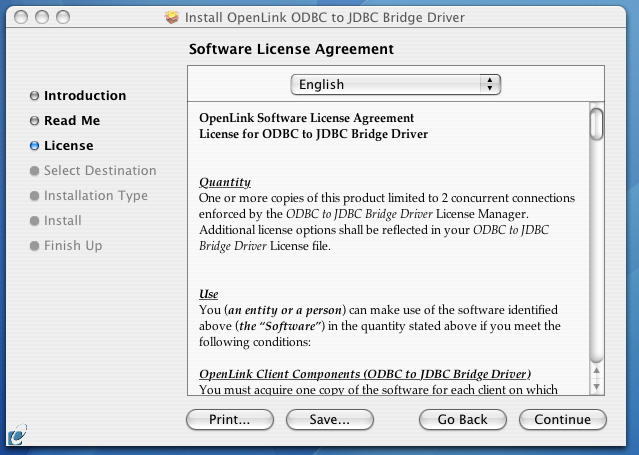The width and height of the screenshot is (639, 455).
Task: Click the installer package icon in title bar
Action: (172, 17)
